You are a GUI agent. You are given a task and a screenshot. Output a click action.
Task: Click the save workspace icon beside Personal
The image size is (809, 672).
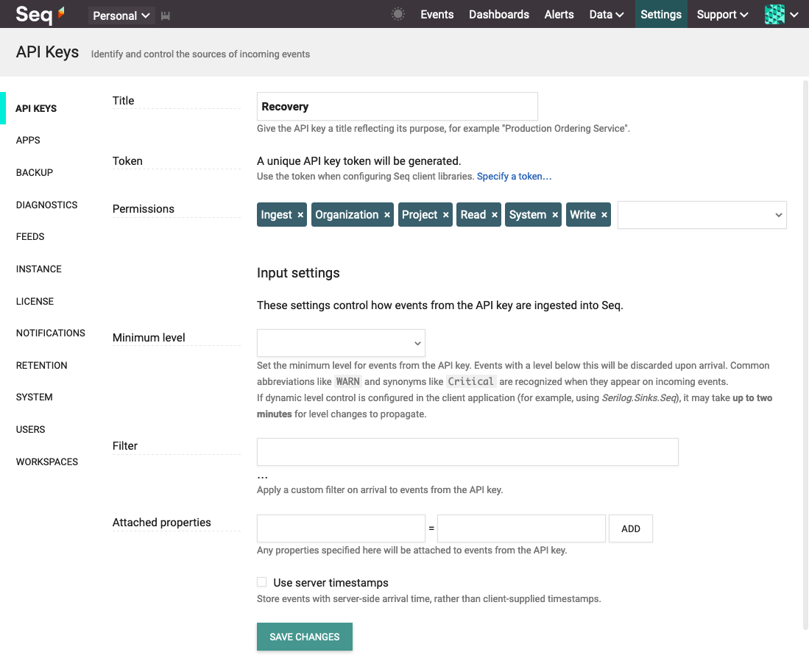point(166,16)
